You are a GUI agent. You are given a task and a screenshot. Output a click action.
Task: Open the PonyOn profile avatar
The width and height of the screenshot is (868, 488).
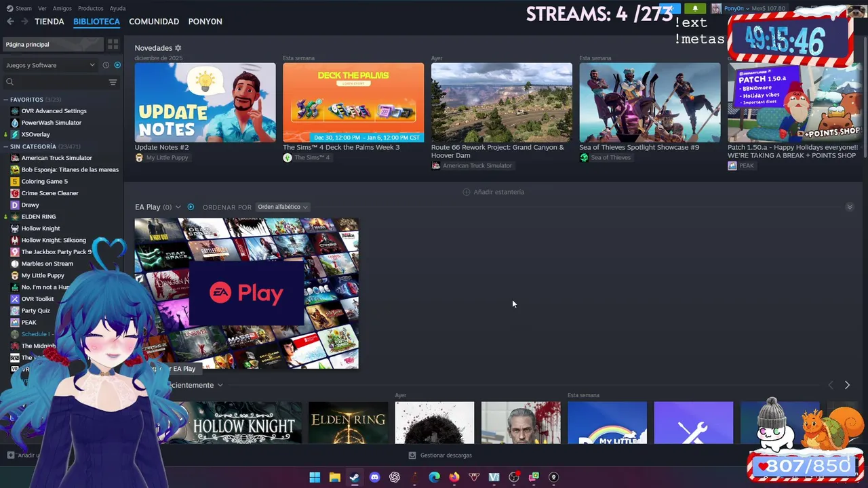tap(716, 9)
